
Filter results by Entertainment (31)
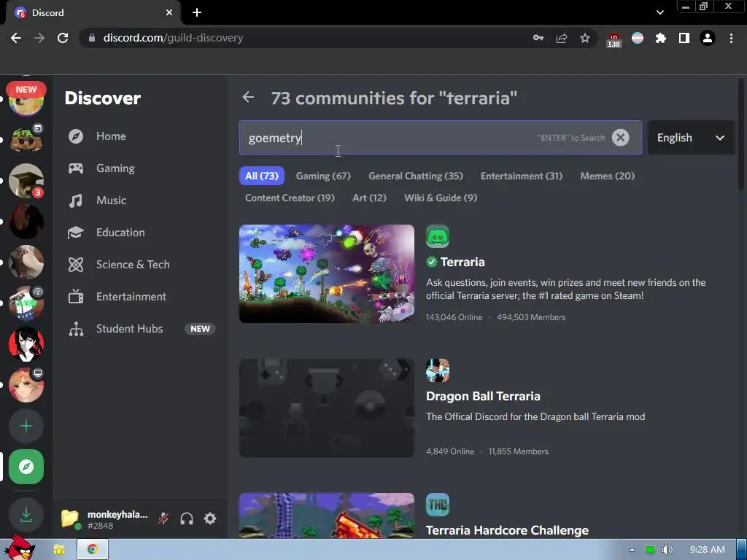click(521, 176)
